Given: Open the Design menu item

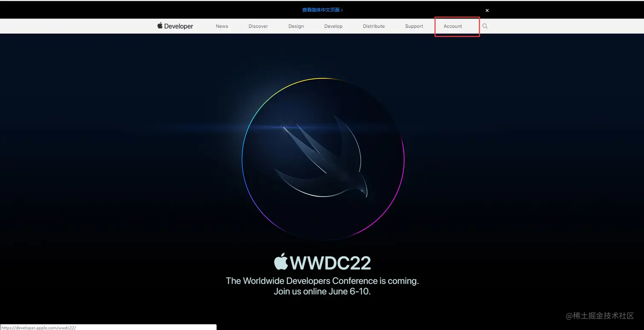Looking at the screenshot, I should pos(296,26).
